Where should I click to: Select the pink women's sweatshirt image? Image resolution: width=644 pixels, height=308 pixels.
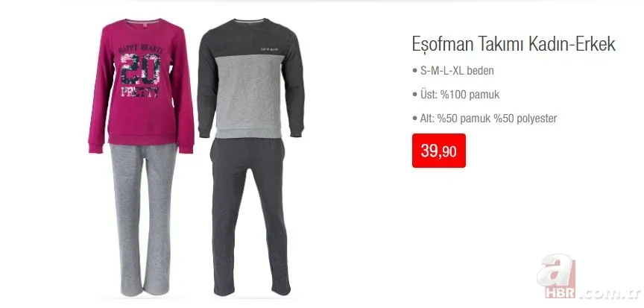tap(142, 86)
